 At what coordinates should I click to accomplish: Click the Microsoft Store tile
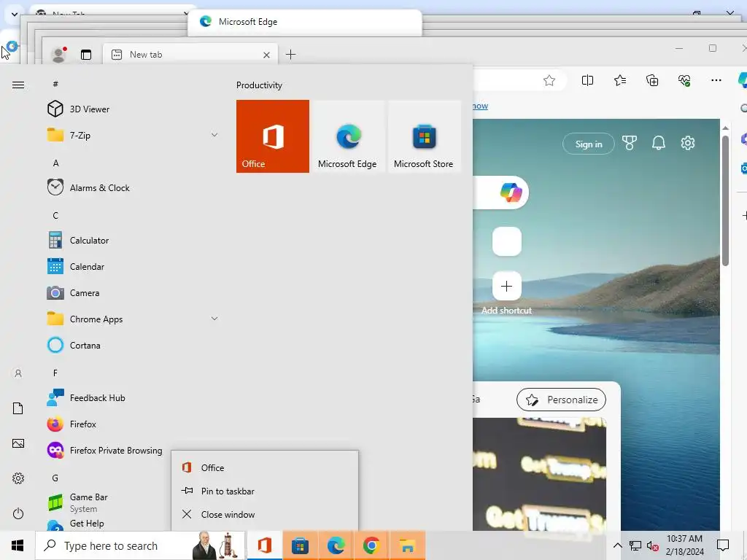424,136
